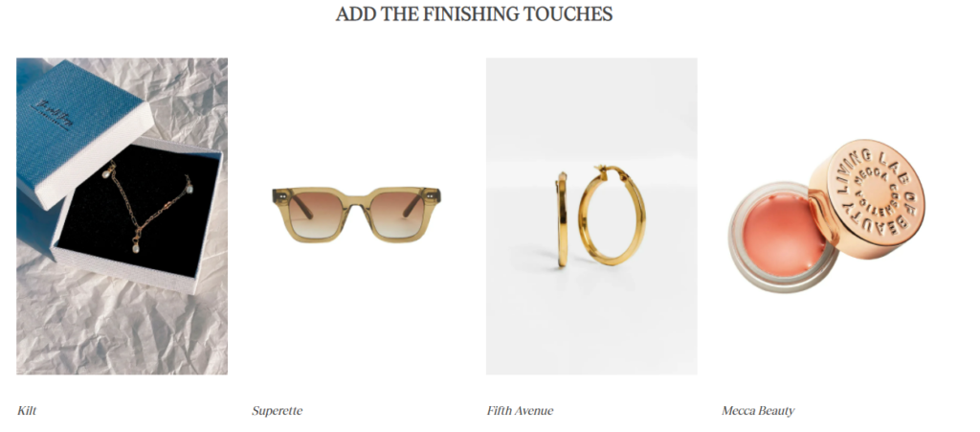The image size is (980, 432).
Task: Click the right lens of the sunglasses
Action: 396,215
